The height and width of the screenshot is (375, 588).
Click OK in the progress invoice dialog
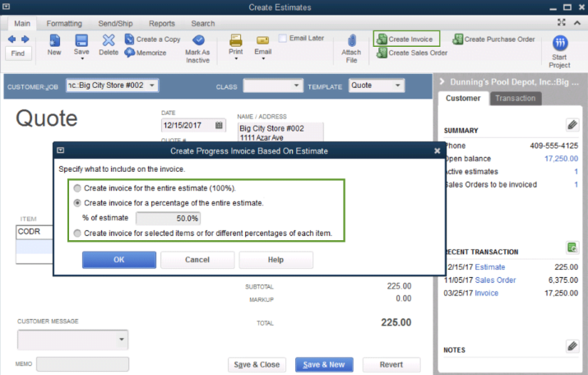(x=119, y=260)
